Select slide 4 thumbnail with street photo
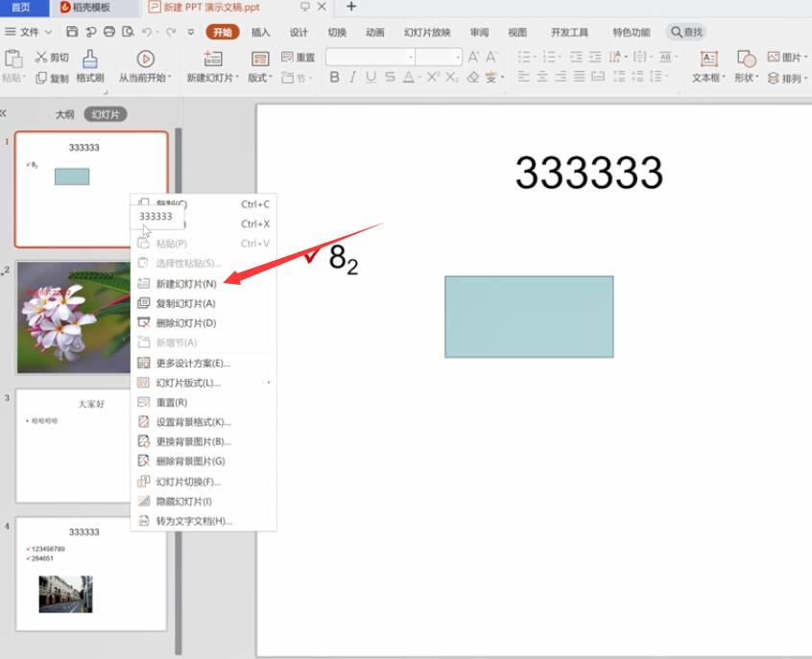The height and width of the screenshot is (659, 812). click(91, 574)
